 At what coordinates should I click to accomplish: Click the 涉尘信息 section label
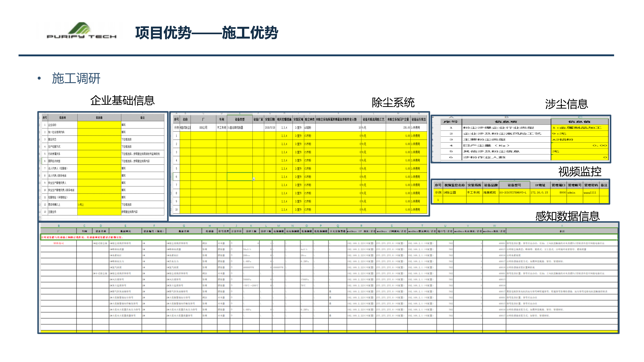567,104
